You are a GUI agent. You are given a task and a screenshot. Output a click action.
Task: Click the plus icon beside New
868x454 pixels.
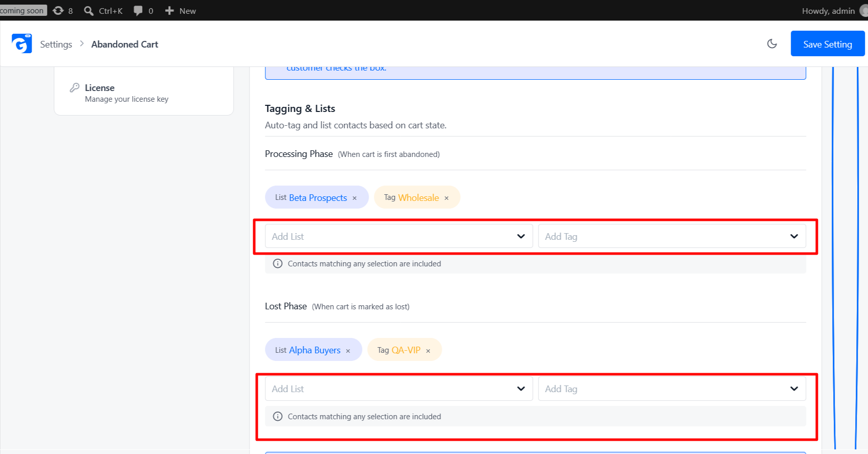pos(169,11)
